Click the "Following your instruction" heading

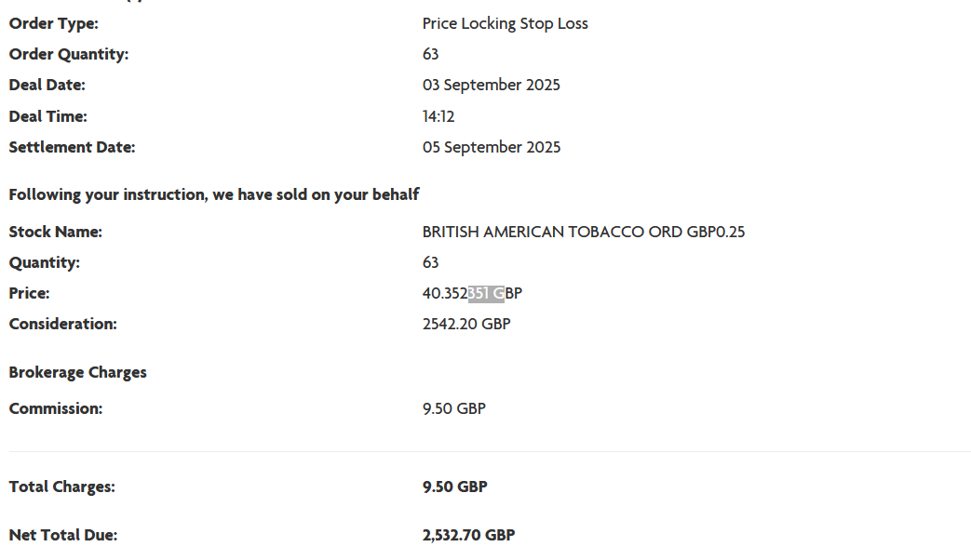[x=214, y=194]
